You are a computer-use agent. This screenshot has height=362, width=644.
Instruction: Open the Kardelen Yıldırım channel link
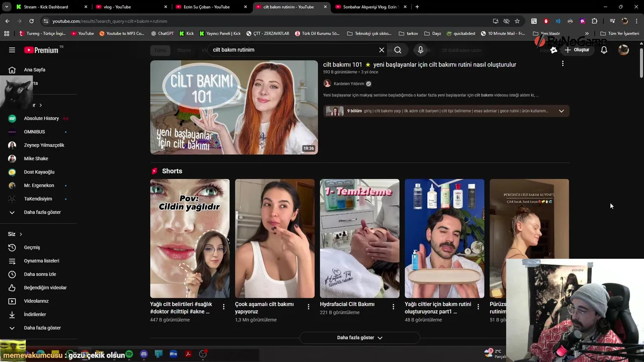tap(349, 83)
